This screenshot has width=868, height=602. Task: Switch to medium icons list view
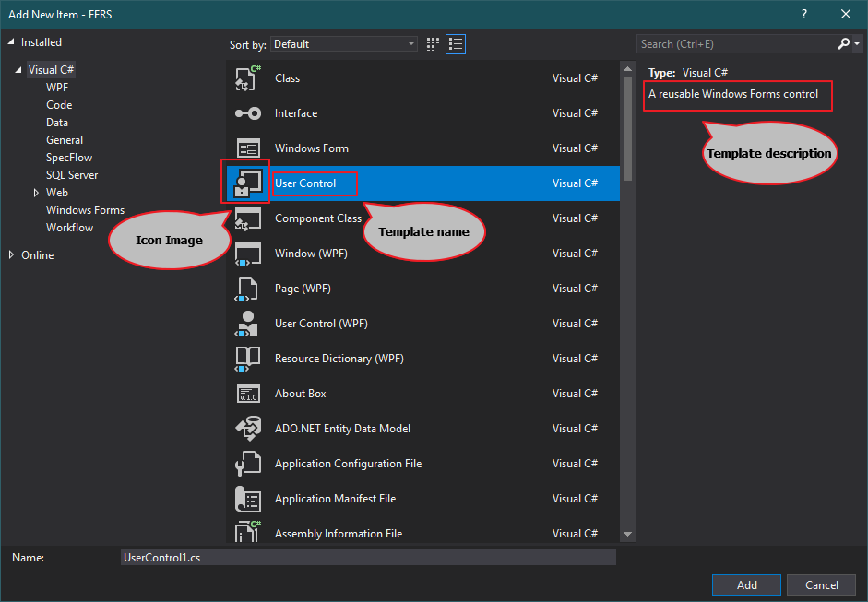(455, 43)
